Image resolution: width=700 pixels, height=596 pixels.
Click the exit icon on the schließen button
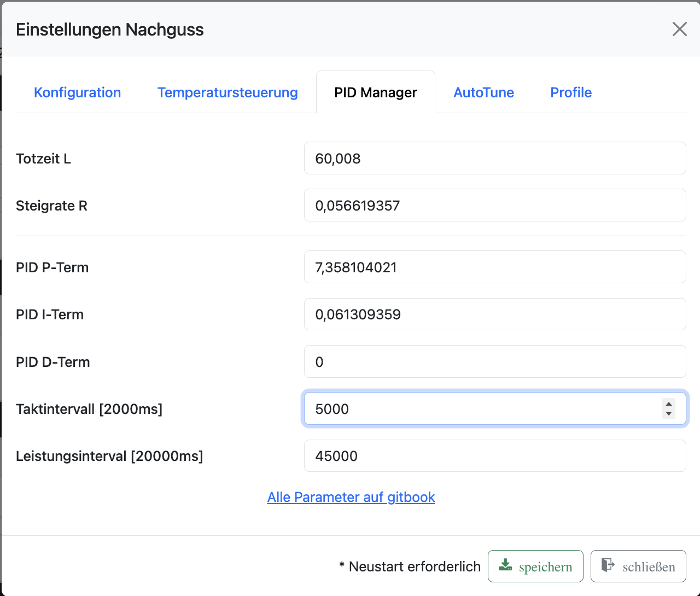tap(608, 565)
